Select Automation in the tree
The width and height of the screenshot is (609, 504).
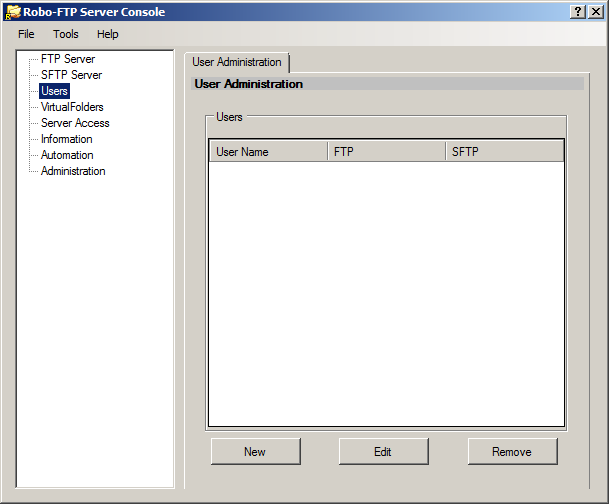click(x=67, y=155)
